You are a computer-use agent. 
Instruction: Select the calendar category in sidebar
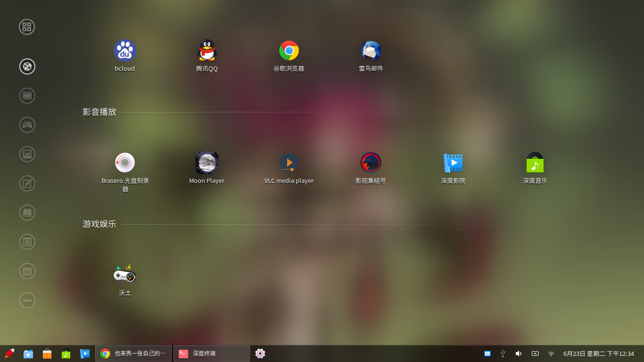tap(27, 271)
